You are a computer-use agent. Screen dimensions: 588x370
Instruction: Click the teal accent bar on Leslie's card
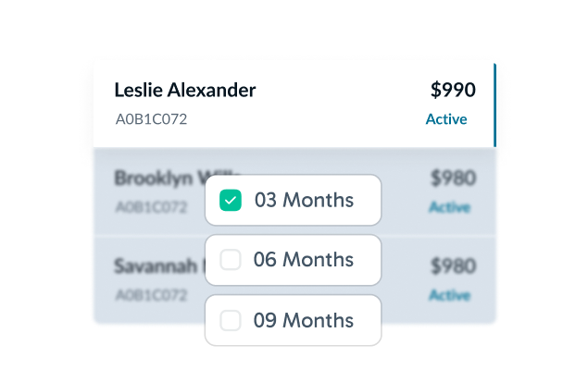click(x=494, y=104)
